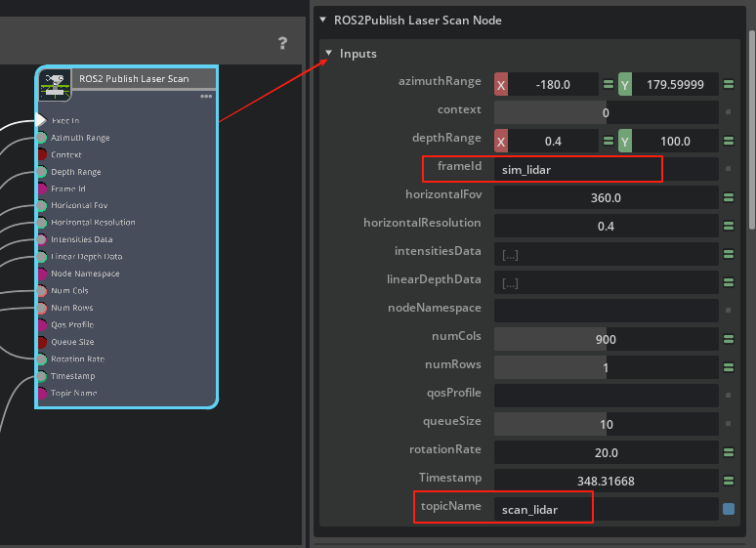Toggle the blue topicName value-changed square
The width and height of the screenshot is (756, 548).
click(x=729, y=509)
